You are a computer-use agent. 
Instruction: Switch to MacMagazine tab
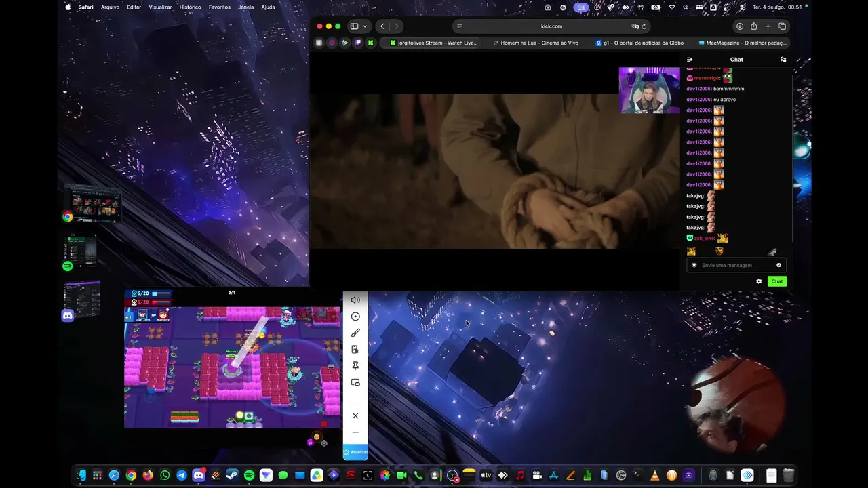741,43
